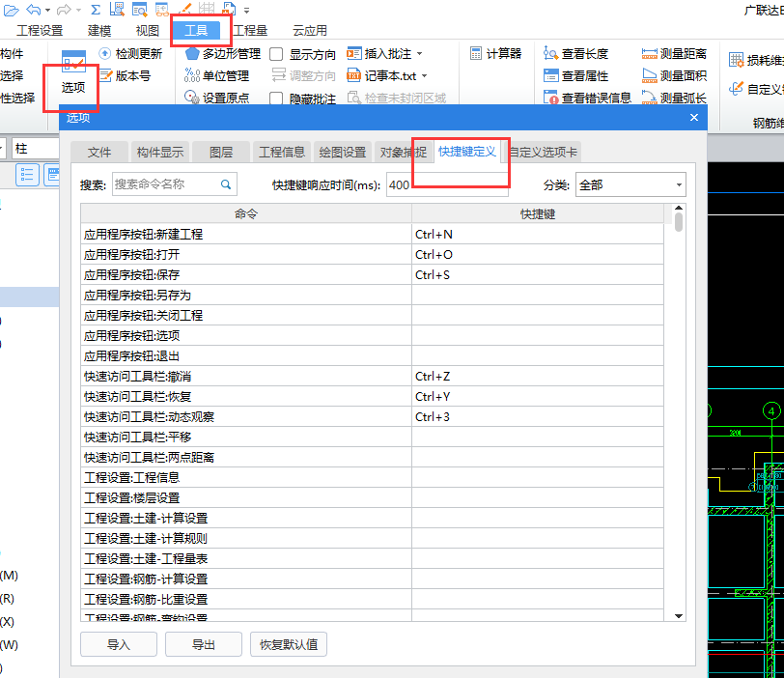Image resolution: width=784 pixels, height=678 pixels.
Task: Click the search magnifier icon in dialog
Action: [226, 184]
